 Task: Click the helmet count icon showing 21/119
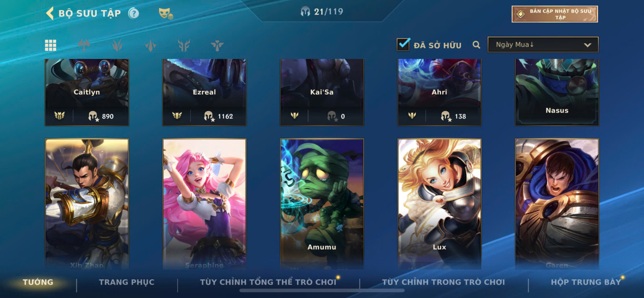[x=305, y=12]
